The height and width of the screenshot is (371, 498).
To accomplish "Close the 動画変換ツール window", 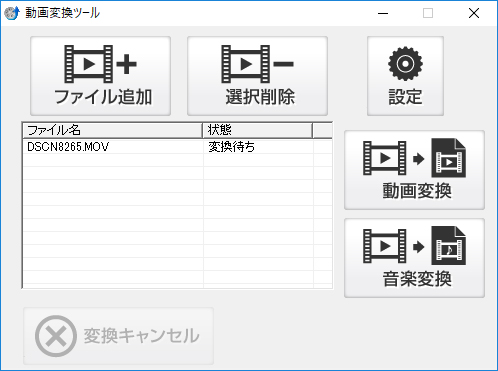I will pyautogui.click(x=474, y=13).
